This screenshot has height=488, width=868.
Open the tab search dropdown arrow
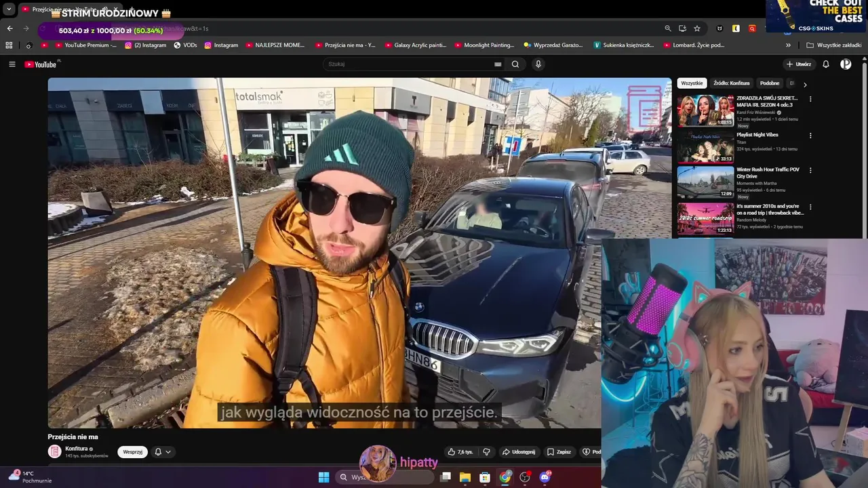9,9
